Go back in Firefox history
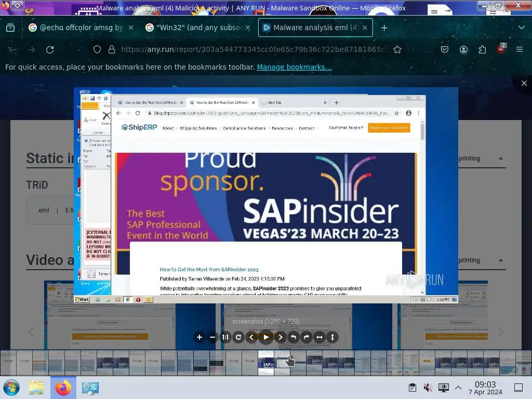532x399 pixels. coord(12,49)
